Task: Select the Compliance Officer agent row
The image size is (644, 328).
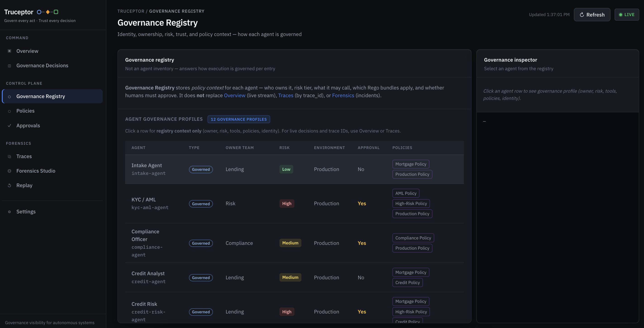Action: [294, 243]
